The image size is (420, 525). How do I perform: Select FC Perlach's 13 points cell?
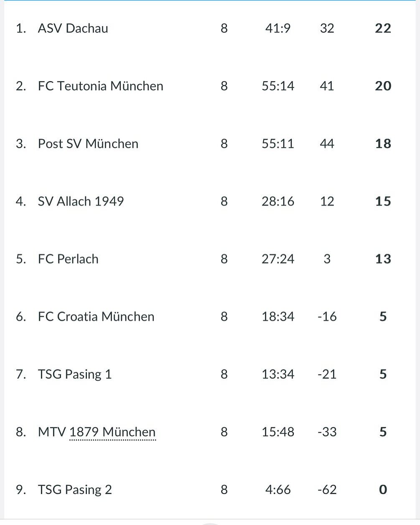click(x=383, y=259)
